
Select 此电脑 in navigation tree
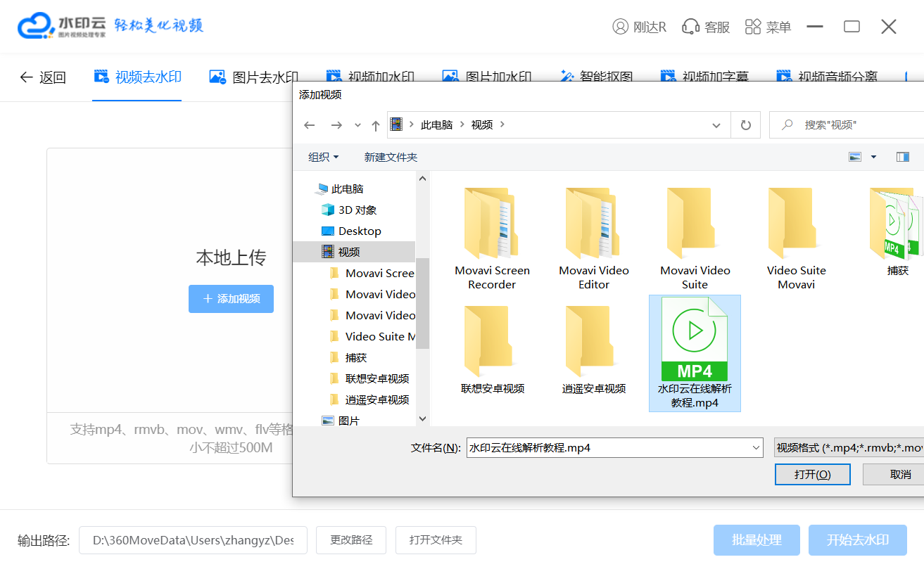pyautogui.click(x=340, y=188)
